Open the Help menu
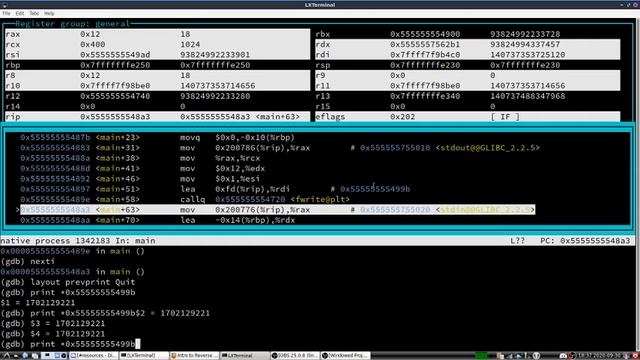 point(49,13)
